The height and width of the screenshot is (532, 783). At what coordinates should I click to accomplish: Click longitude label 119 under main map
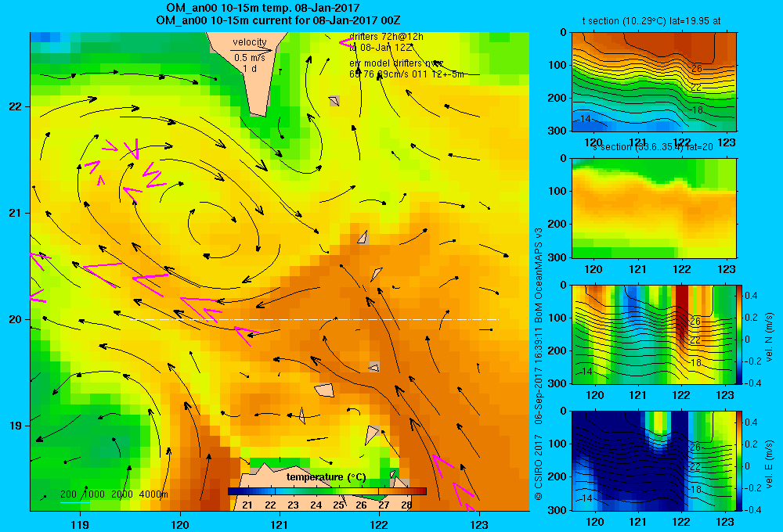click(80, 524)
